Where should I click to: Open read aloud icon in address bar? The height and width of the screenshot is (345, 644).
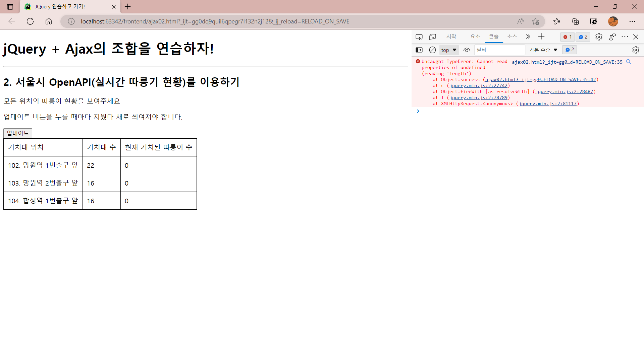click(520, 21)
